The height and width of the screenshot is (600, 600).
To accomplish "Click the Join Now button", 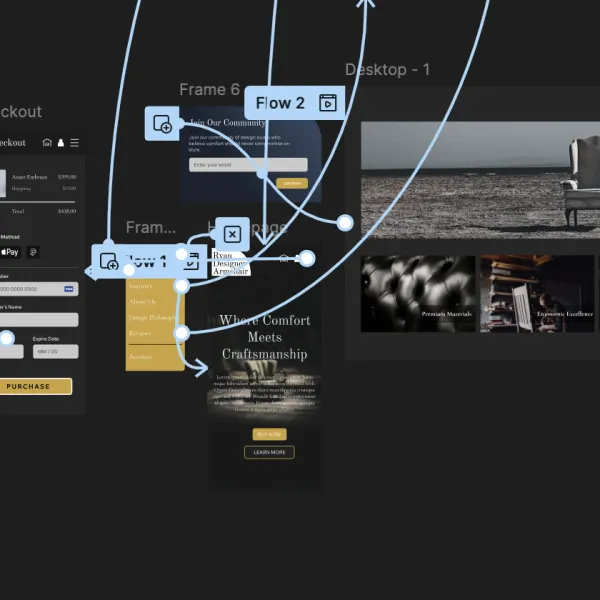I will (x=292, y=183).
